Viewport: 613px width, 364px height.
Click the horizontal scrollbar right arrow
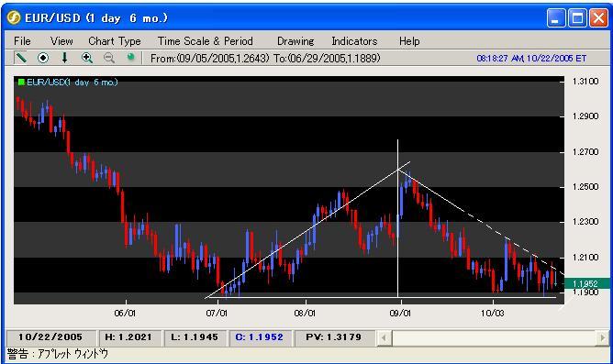[x=602, y=337]
